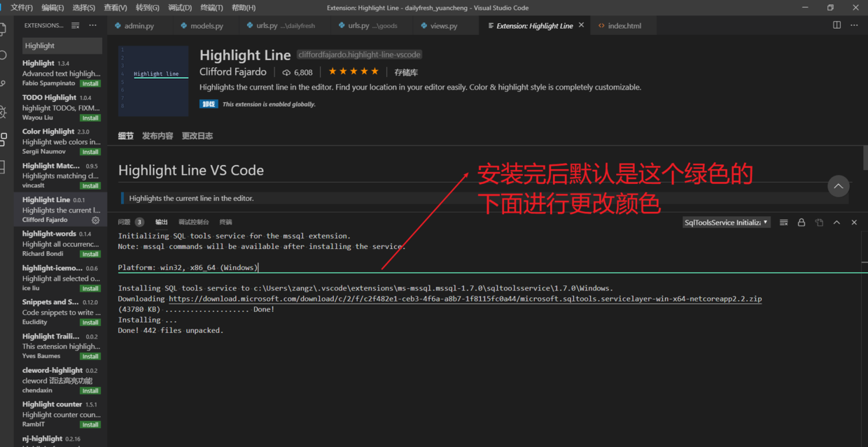The image size is (868, 447).
Task: Switch to 输出 output panel tab
Action: [162, 222]
